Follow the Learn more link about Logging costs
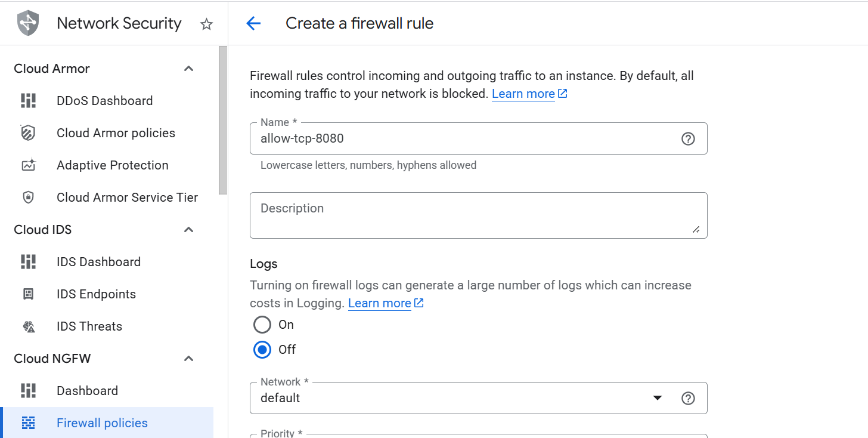Image resolution: width=868 pixels, height=438 pixels. click(x=380, y=303)
